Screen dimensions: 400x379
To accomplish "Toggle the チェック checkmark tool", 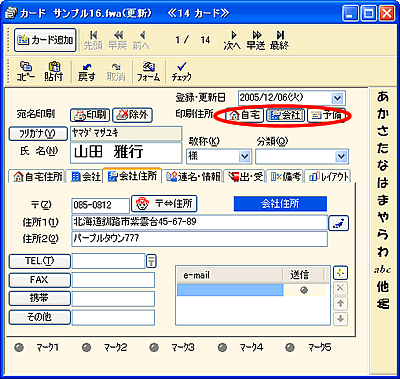I will click(x=182, y=71).
